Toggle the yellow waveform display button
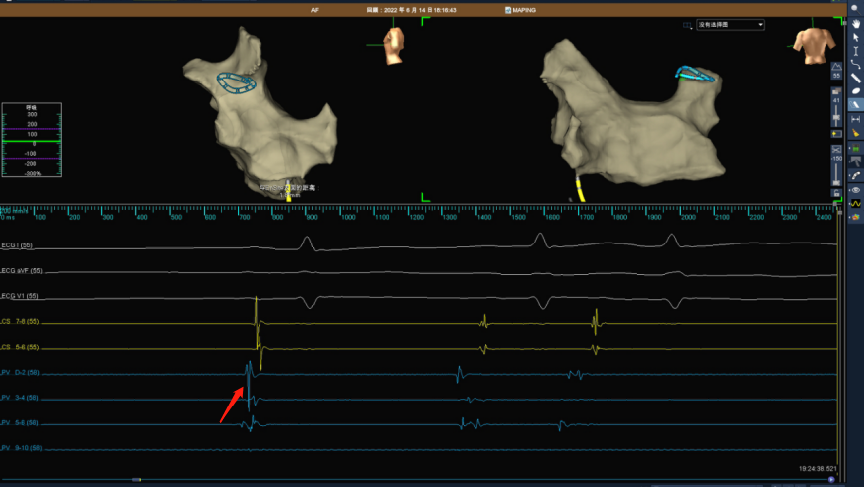Image resolution: width=868 pixels, height=487 pixels. tap(855, 202)
